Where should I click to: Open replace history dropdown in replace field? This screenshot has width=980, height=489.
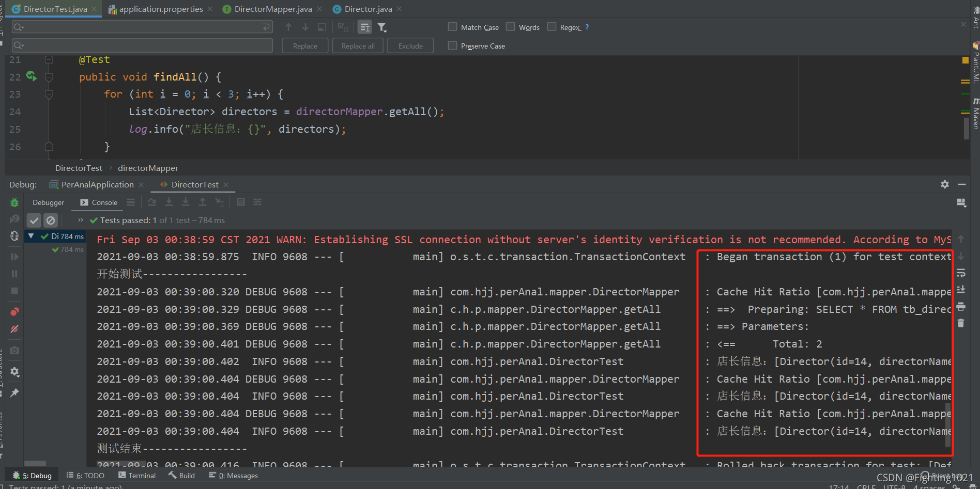pos(19,46)
